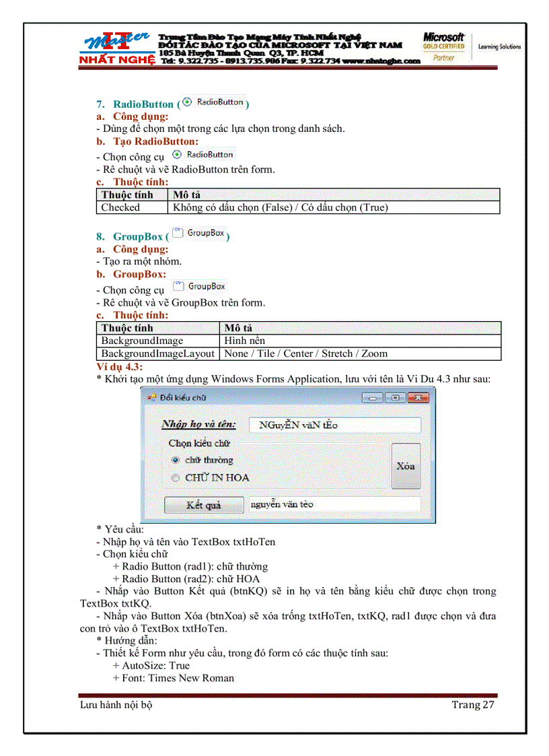549x756 pixels.
Task: Click the name textbox containing "NGuyỄN văN tẺo"
Action: (x=334, y=425)
